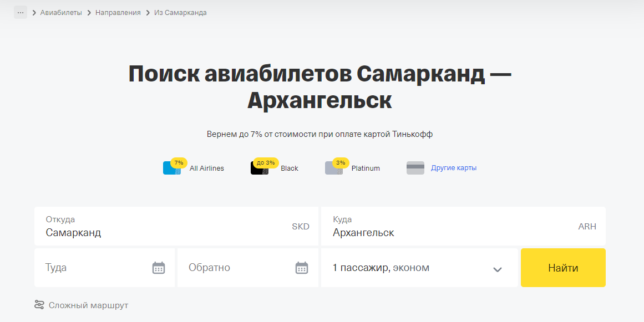Open the calendar icon in the Обратно field
644x322 pixels.
point(301,267)
